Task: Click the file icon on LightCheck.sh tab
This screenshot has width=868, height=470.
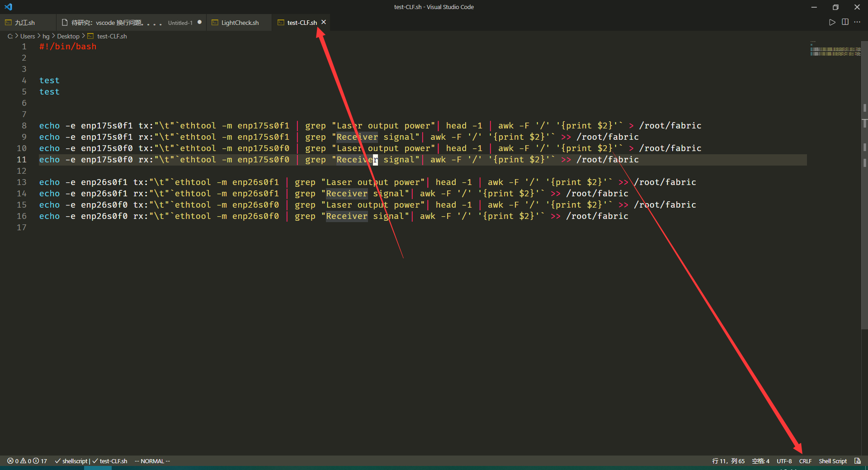Action: pos(215,23)
